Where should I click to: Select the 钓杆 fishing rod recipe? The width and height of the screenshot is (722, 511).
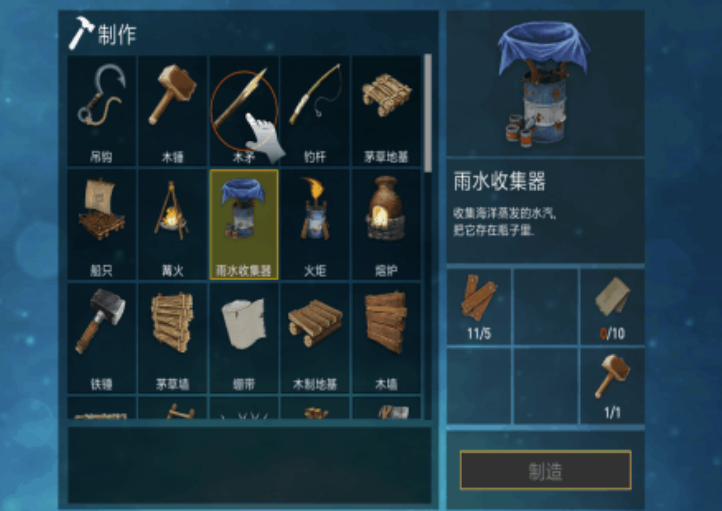315,111
